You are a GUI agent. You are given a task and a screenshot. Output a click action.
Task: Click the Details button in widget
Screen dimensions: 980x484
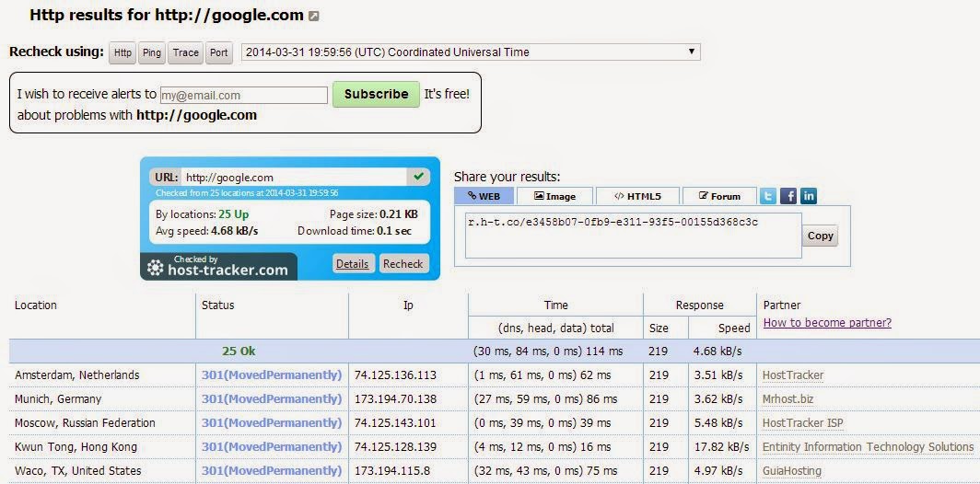pos(353,263)
